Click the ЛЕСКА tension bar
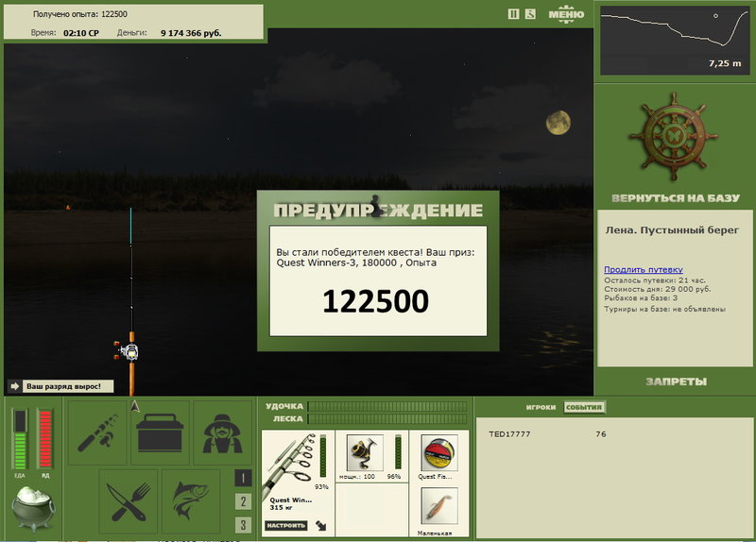 pos(387,418)
